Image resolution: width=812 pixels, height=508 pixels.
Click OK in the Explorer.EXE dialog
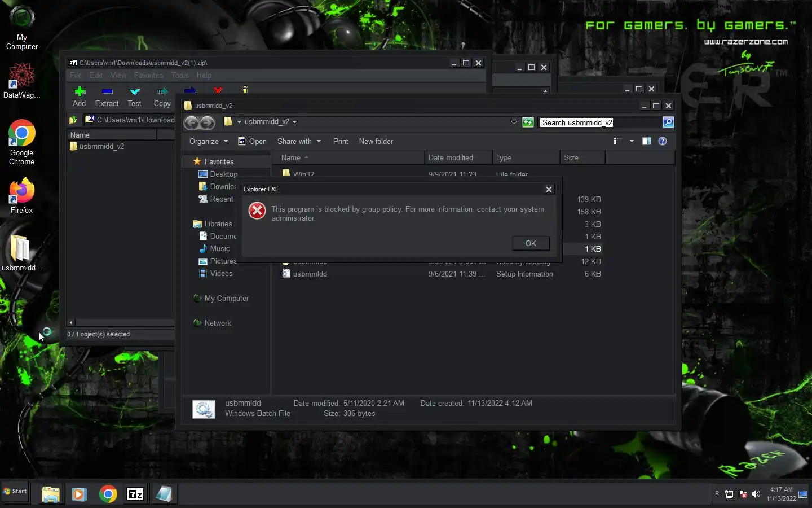(x=531, y=243)
